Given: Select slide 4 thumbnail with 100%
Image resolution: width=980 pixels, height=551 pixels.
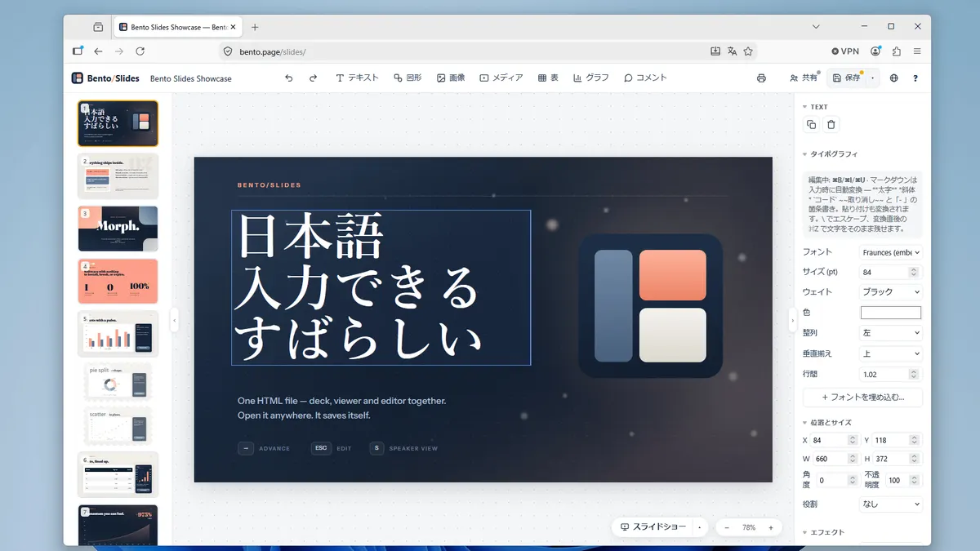Looking at the screenshot, I should point(118,282).
